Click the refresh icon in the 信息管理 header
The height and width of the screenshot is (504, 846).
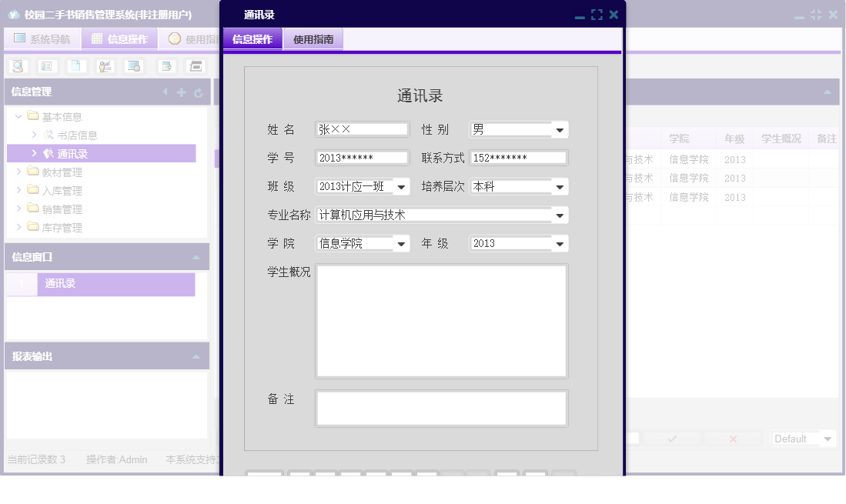(199, 92)
